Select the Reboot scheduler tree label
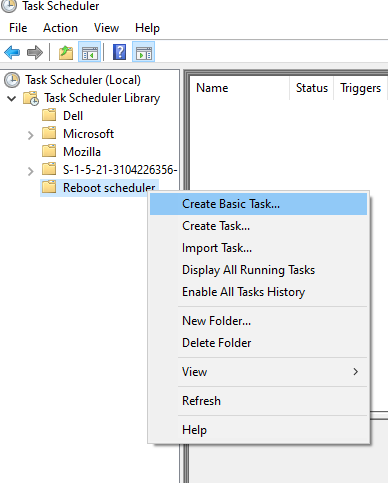The image size is (388, 483). click(x=109, y=188)
